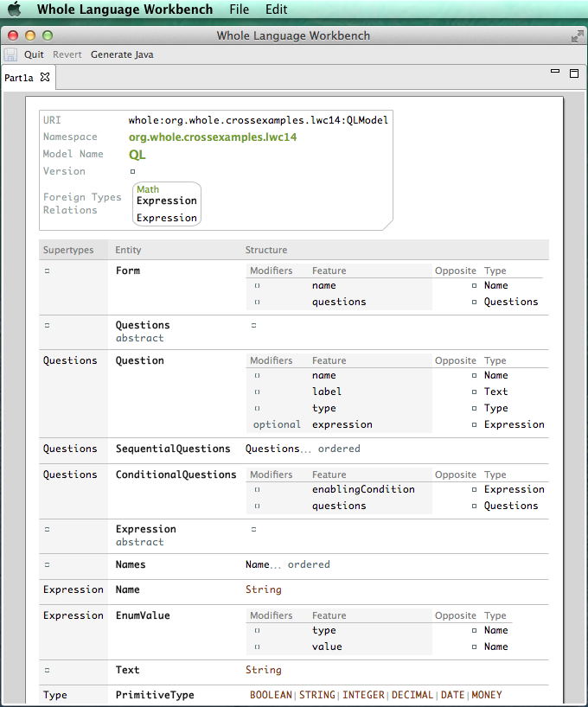This screenshot has height=707, width=588.
Task: Click the abstract modifier under Questions entity
Action: pyautogui.click(x=139, y=338)
